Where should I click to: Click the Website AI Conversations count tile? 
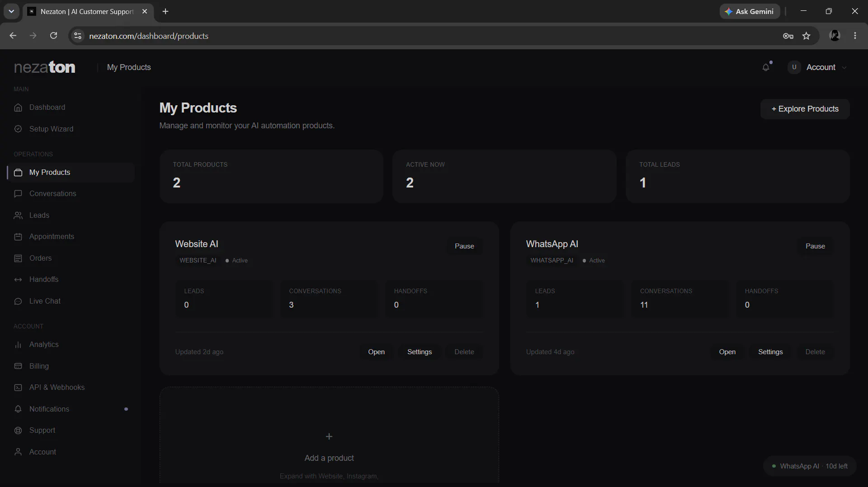[329, 299]
